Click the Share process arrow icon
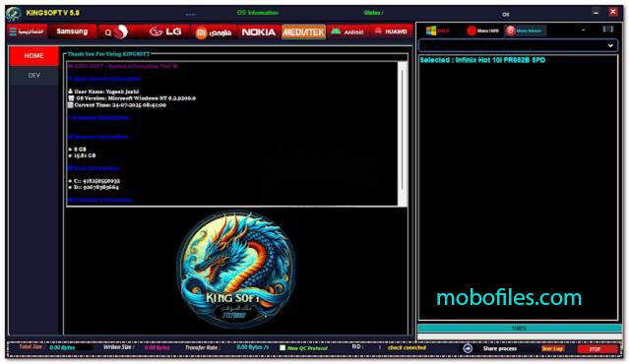The image size is (629, 364). pos(468,349)
